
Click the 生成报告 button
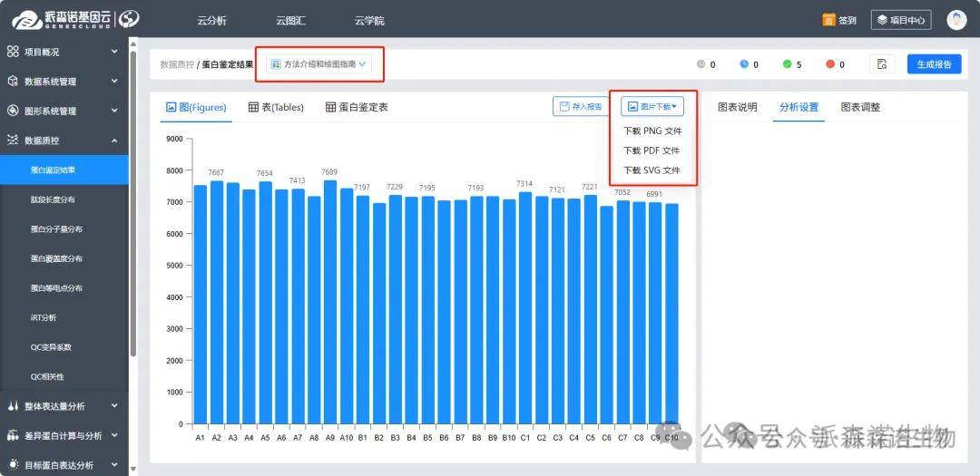934,64
